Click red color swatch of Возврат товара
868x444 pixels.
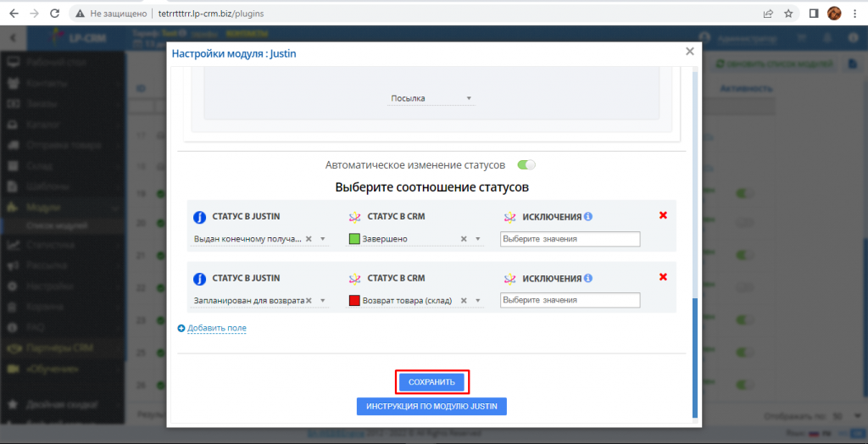pos(354,300)
